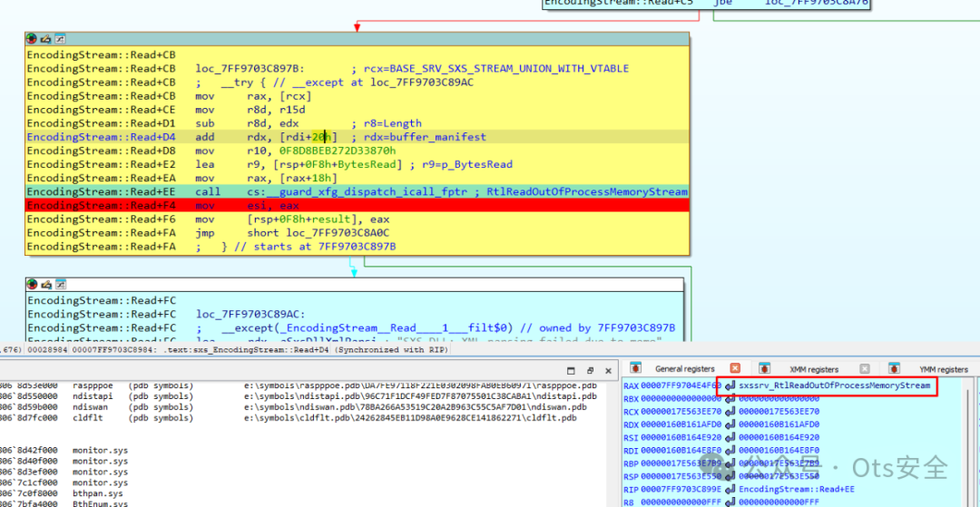
Task: Click label loc_7FF9703C897B: in the yellow block
Action: pos(250,68)
